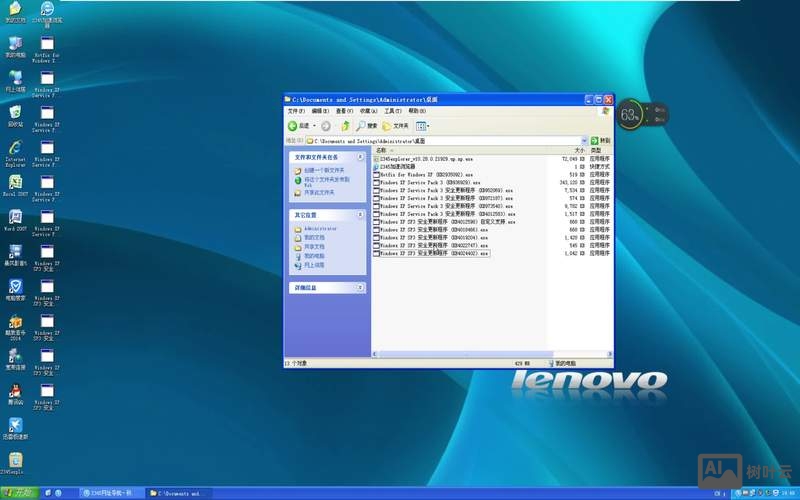This screenshot has width=800, height=500.
Task: Click the Up folder toolbar icon
Action: [345, 126]
